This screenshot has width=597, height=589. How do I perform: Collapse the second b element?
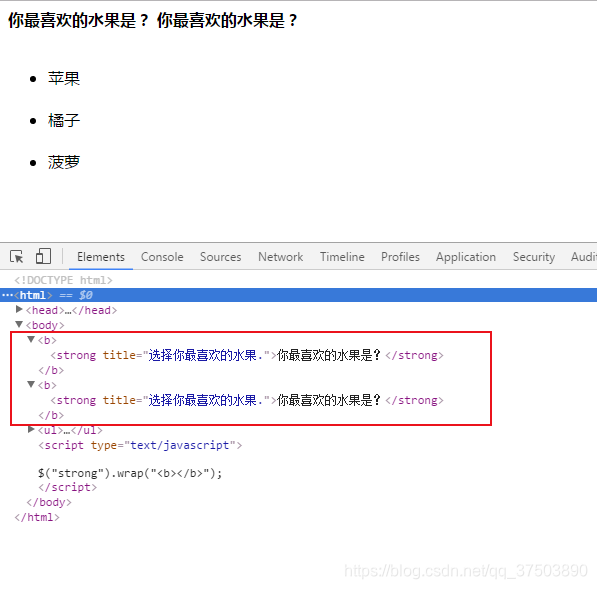pyautogui.click(x=31, y=385)
